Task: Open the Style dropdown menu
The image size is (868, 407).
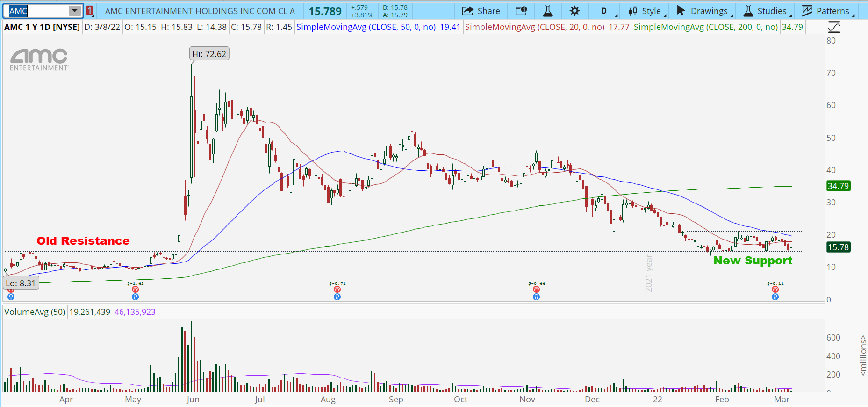Action: [646, 11]
